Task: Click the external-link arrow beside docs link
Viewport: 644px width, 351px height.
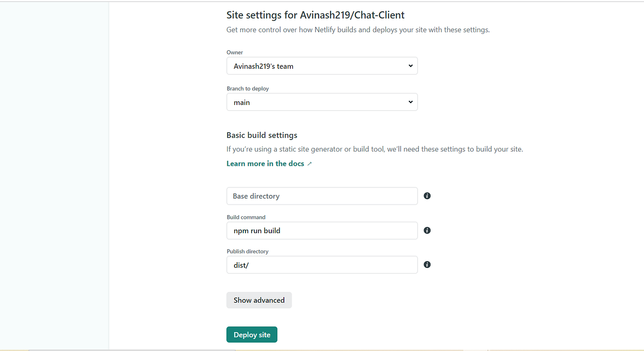Action: 310,163
